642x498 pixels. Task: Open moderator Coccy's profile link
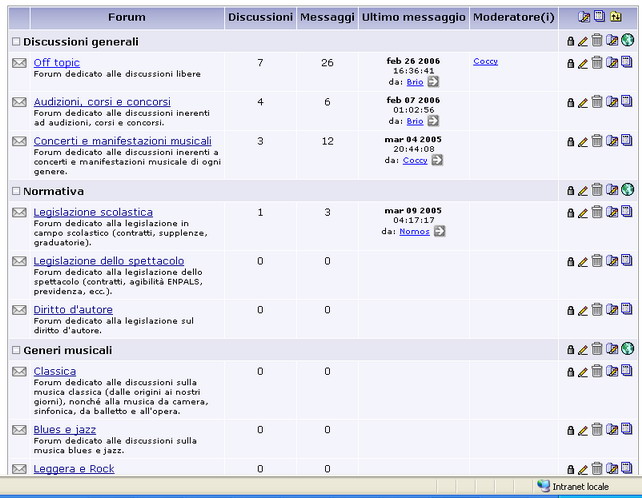pyautogui.click(x=485, y=61)
